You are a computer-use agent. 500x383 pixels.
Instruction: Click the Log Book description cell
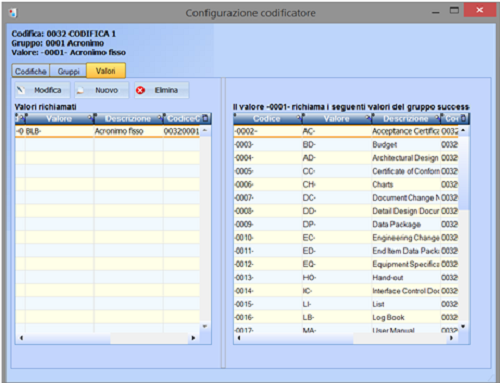click(406, 317)
